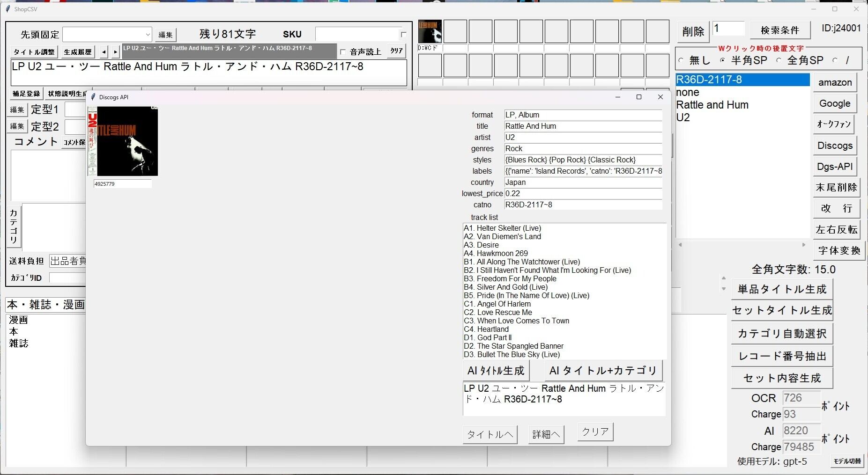
Task: Click the right arrow history button
Action: 115,52
